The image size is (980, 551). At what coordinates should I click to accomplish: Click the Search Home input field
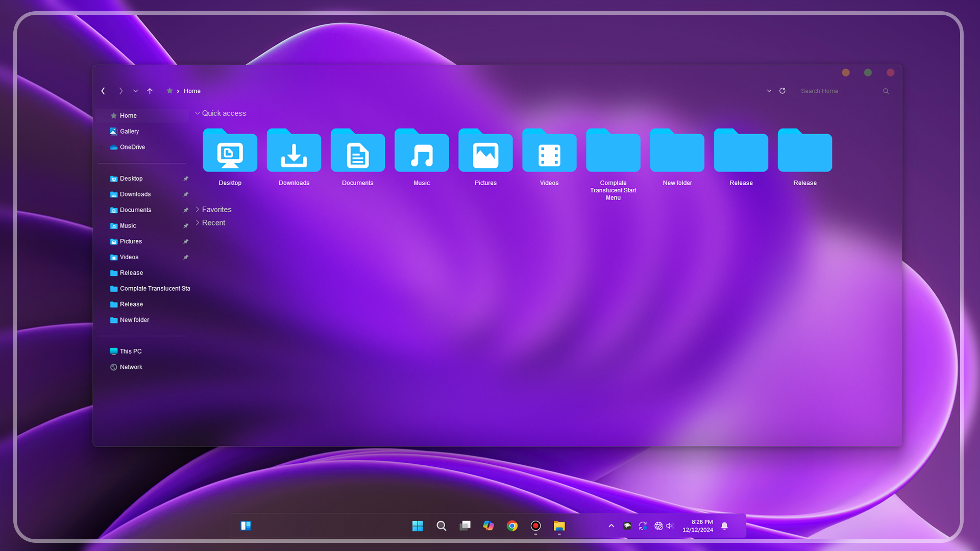pyautogui.click(x=837, y=91)
